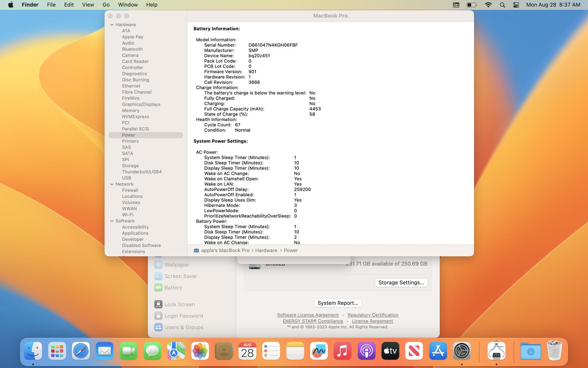Screen dimensions: 588x368
Task: Open Photos app in the Dock
Action: point(200,351)
